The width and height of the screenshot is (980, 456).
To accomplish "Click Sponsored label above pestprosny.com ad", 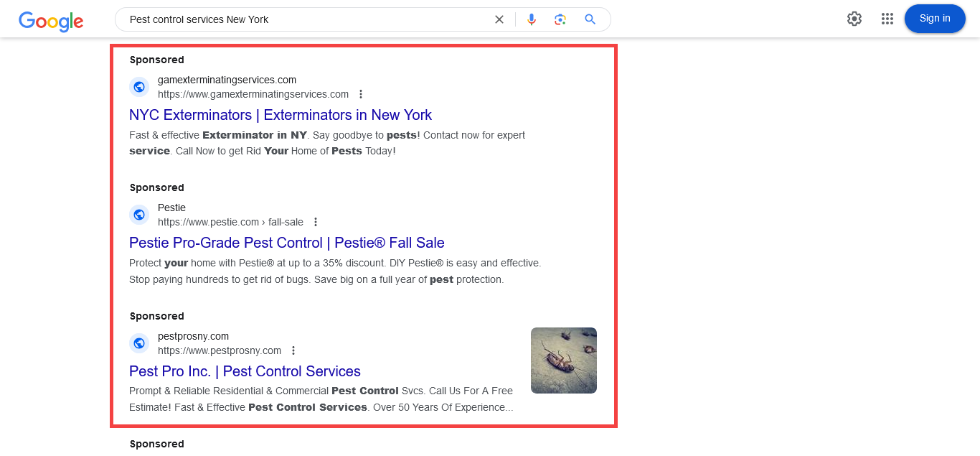I will pos(157,316).
